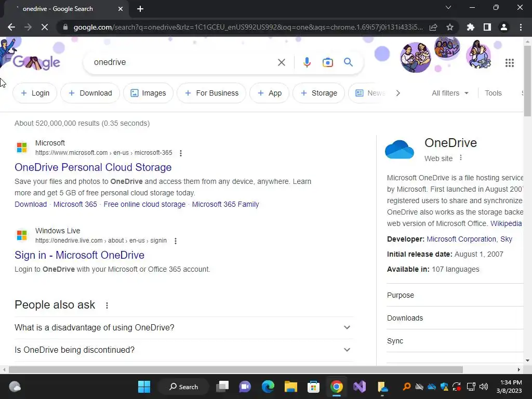532x399 pixels.
Task: Click the horizontal scrollbar thumb
Action: tap(236, 369)
